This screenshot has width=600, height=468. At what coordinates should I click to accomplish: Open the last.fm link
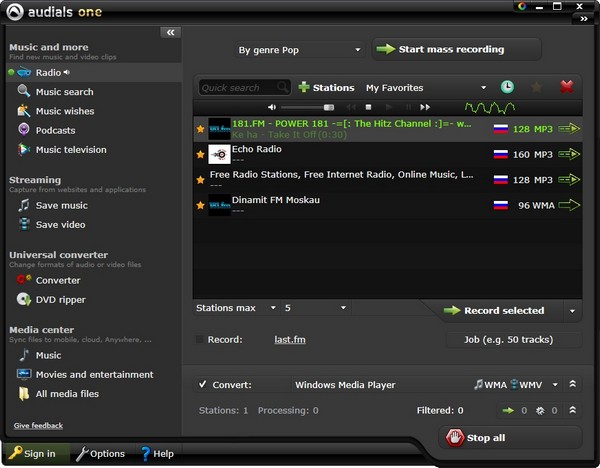coord(290,339)
